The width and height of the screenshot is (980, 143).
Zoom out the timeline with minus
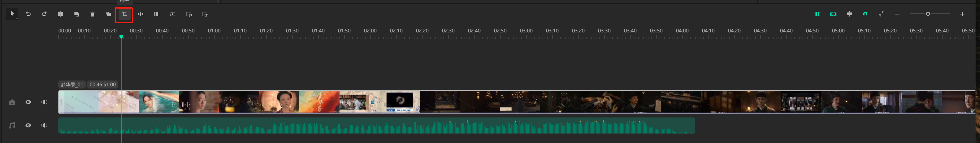pyautogui.click(x=898, y=14)
